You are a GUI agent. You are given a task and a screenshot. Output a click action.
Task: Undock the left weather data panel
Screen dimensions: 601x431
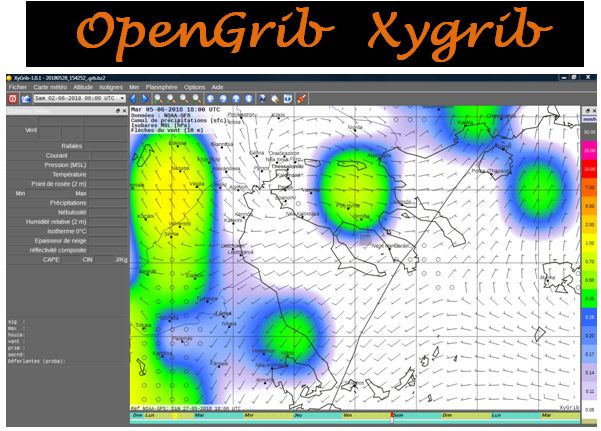(118, 111)
